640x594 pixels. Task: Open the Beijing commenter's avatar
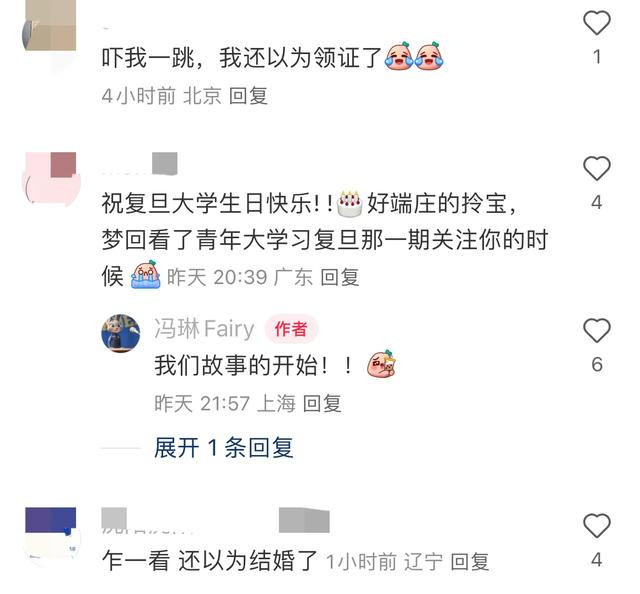[51, 31]
